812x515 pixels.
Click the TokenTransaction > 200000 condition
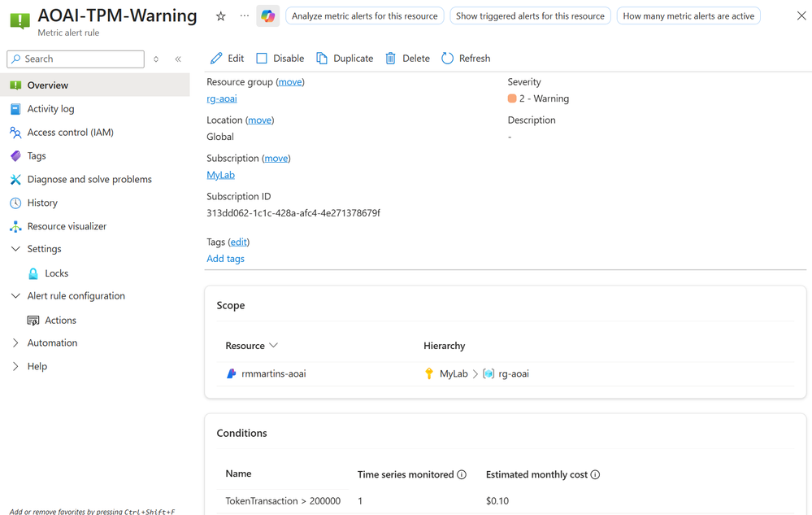click(283, 501)
